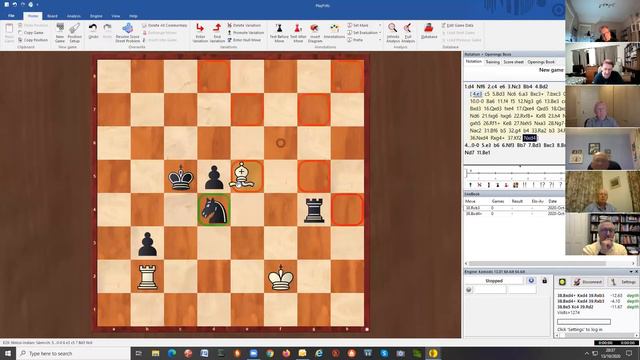Image resolution: width=640 pixels, height=360 pixels.
Task: Open Windows Start button
Action: 7,353
